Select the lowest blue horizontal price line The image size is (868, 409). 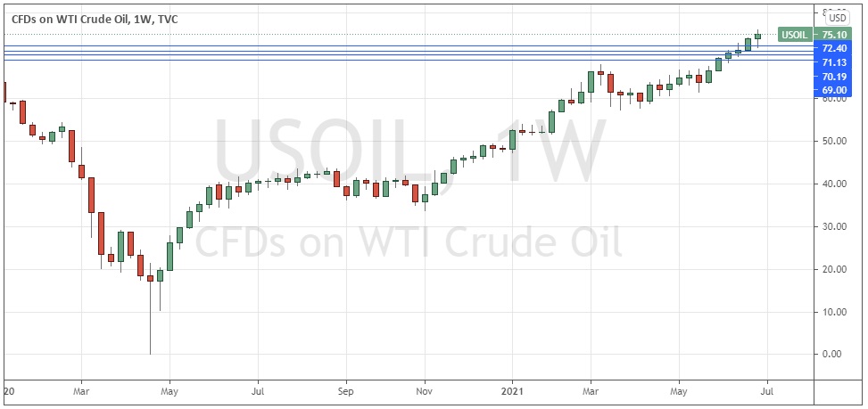click(x=409, y=61)
